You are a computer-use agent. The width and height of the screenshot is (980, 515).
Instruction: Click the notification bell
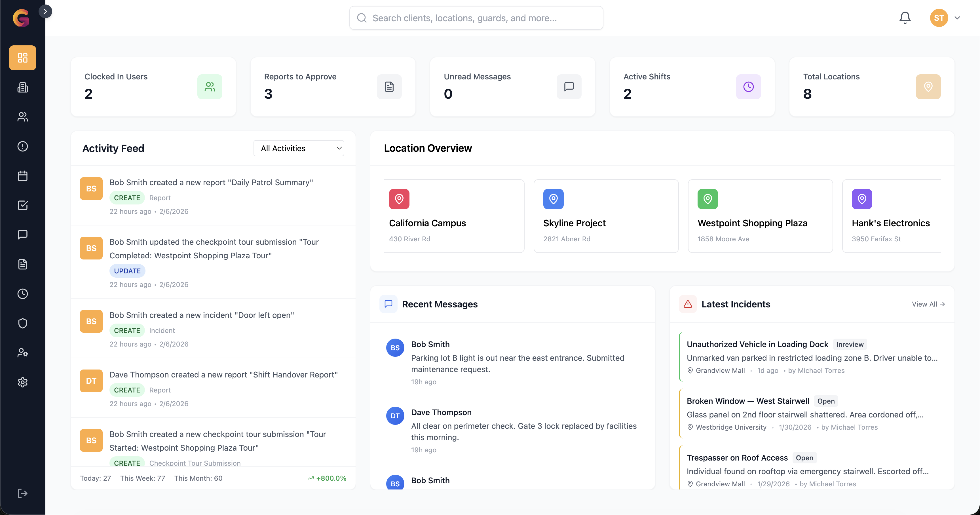pyautogui.click(x=905, y=18)
